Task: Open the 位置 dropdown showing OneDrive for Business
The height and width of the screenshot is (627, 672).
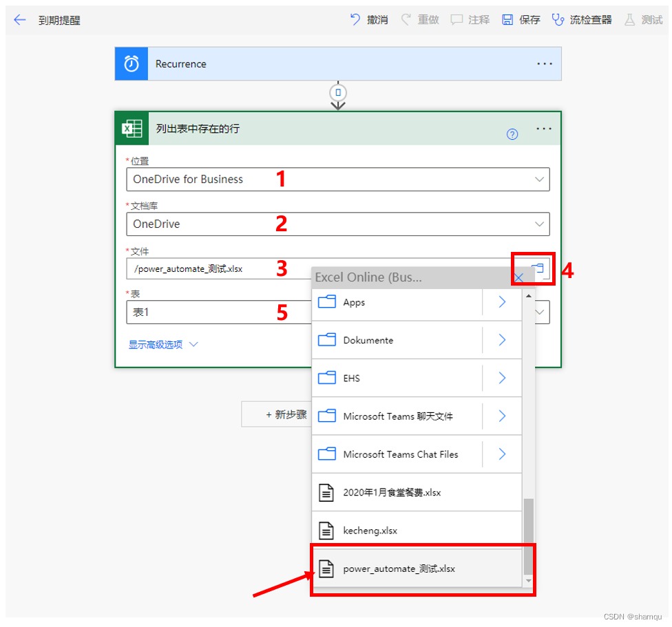Action: tap(338, 179)
